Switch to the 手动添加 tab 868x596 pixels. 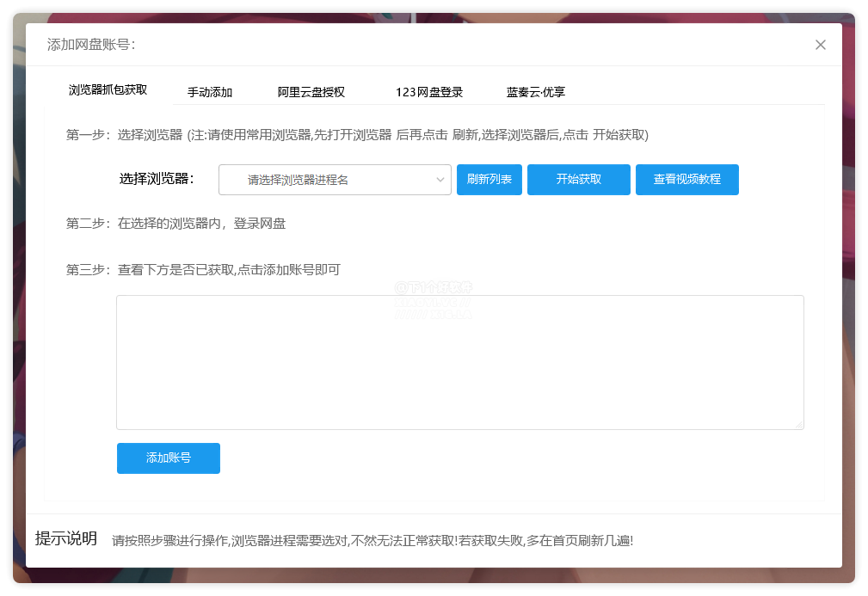210,91
